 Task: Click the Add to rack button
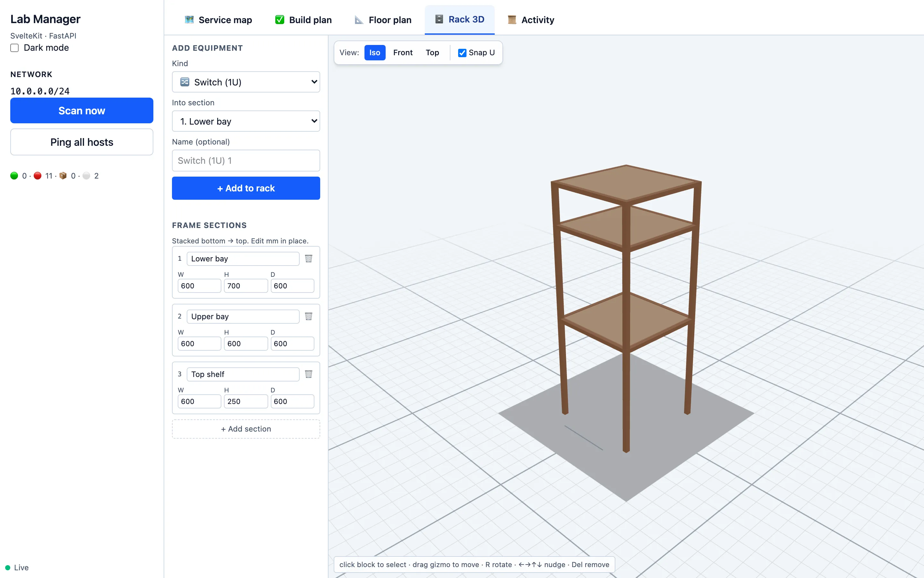click(x=246, y=188)
